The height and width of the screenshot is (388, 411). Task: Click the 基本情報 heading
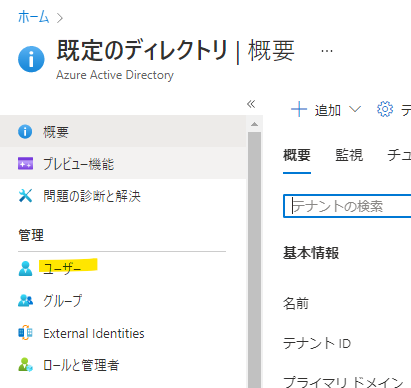[311, 253]
